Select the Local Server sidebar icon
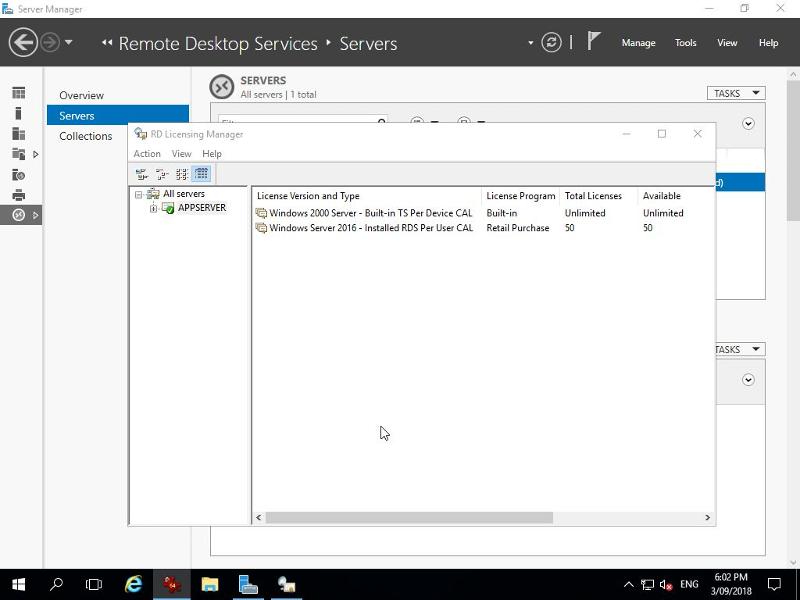The image size is (800, 600). point(19,113)
